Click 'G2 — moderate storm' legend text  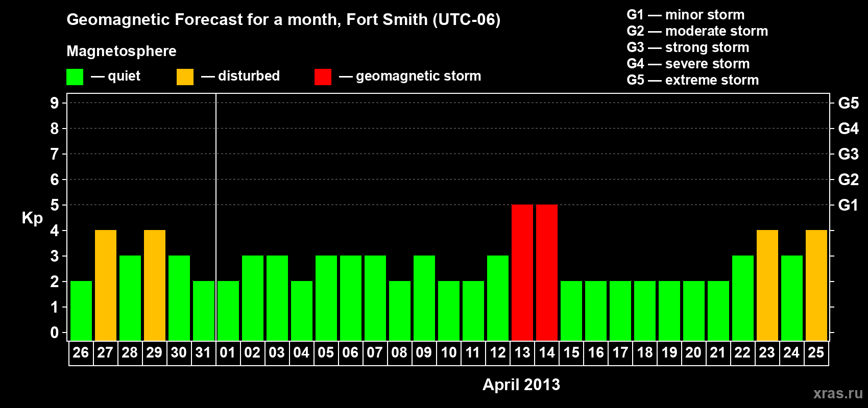pos(697,31)
